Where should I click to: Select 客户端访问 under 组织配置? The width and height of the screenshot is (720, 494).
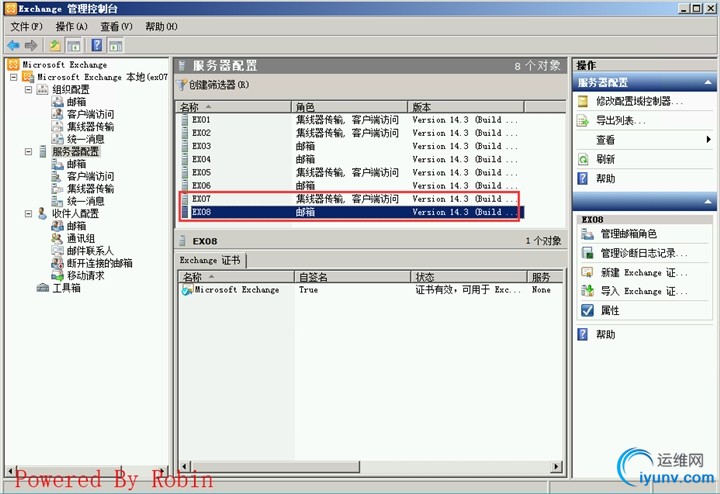(x=83, y=114)
